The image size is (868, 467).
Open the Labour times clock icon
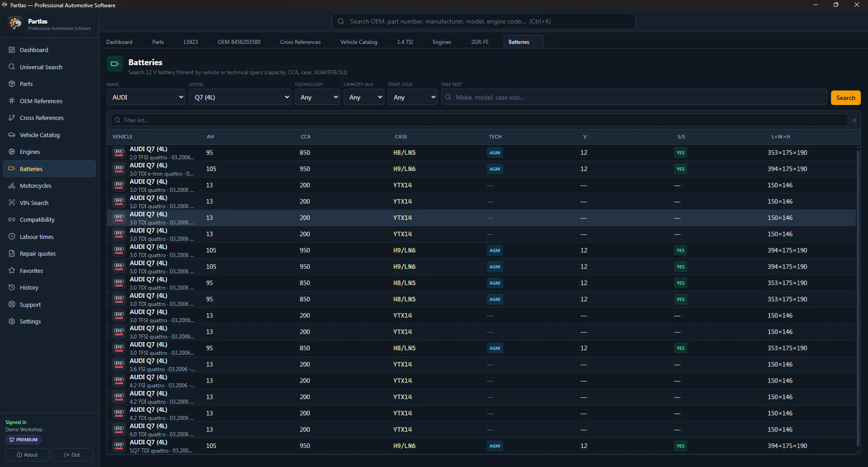(12, 237)
